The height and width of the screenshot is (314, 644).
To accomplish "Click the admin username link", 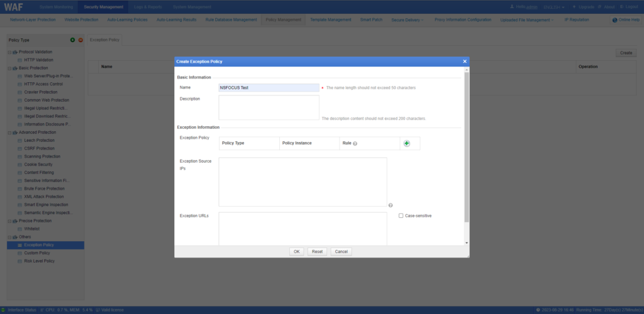I will (532, 7).
